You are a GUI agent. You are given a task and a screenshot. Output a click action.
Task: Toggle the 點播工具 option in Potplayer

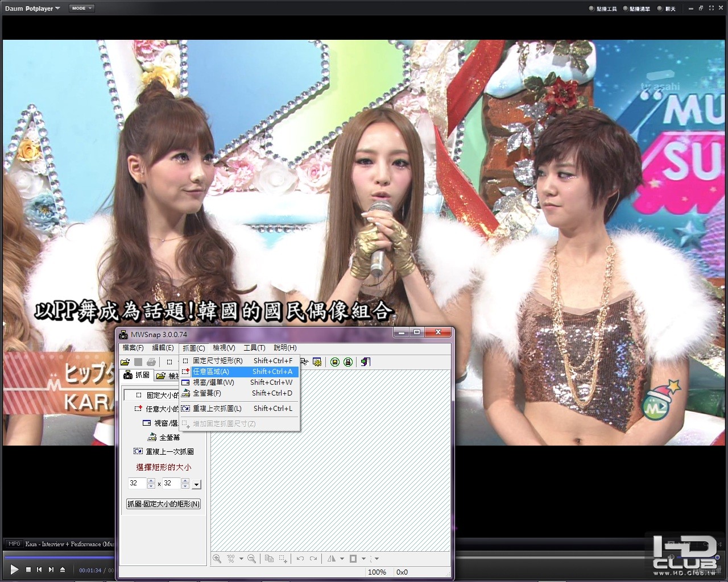point(603,9)
